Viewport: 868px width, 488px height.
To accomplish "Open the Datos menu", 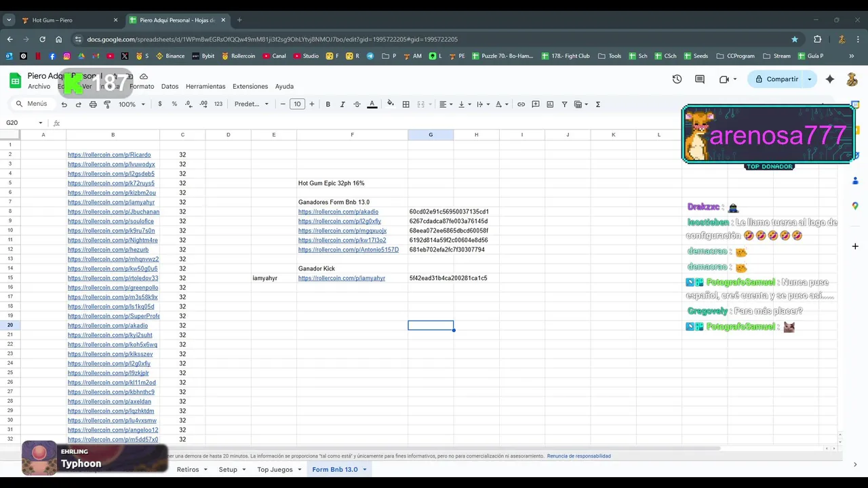I will pyautogui.click(x=170, y=87).
